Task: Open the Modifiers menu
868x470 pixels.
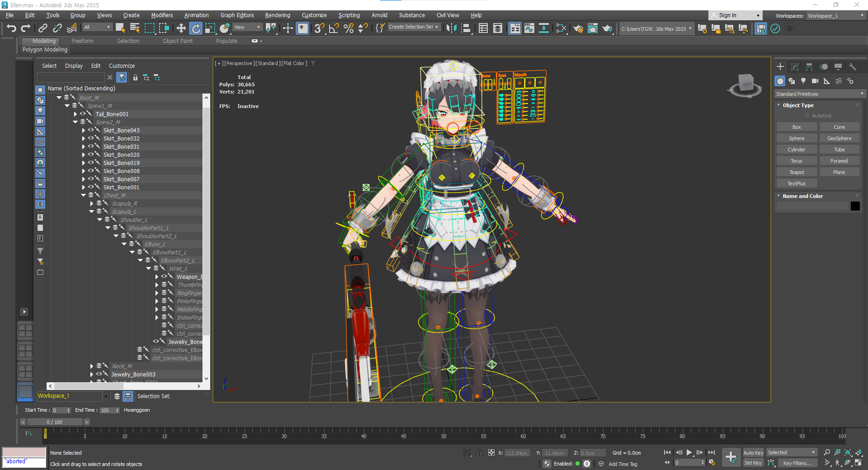Action: click(x=162, y=15)
